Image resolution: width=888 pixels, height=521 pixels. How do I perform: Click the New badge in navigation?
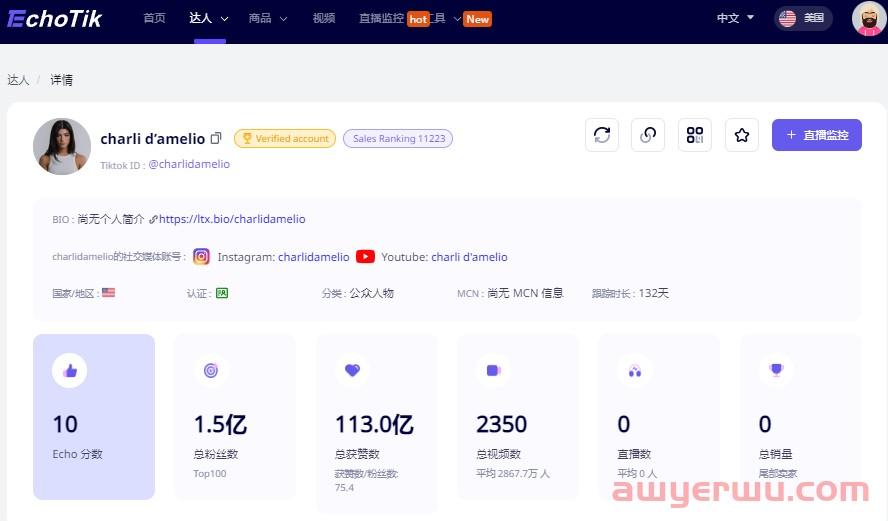(x=477, y=19)
